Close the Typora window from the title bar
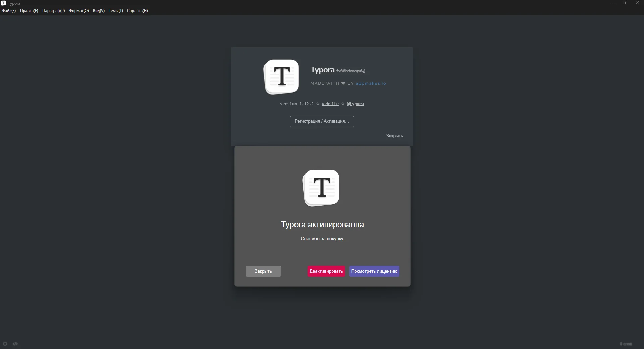644x349 pixels. [637, 3]
